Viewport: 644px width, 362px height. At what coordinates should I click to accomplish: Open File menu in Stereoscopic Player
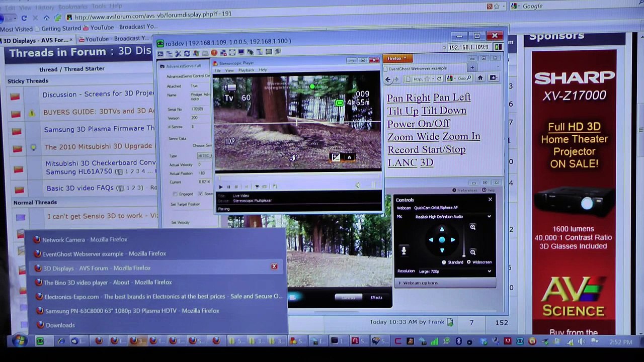218,70
